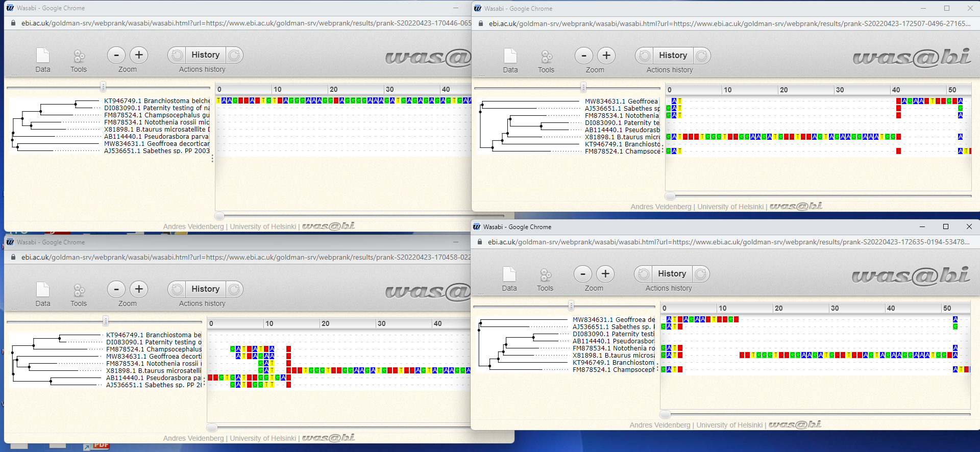Zoom in the alignment in the 170458 window

[x=139, y=289]
